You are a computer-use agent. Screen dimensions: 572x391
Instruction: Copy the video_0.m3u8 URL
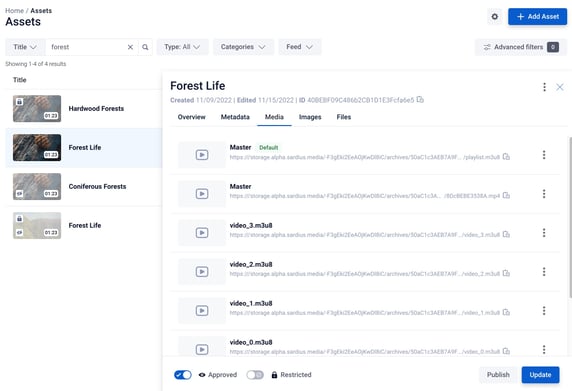coord(506,351)
